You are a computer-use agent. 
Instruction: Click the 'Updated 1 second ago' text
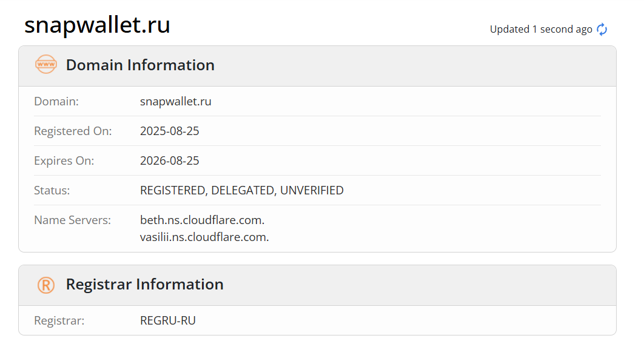coord(540,29)
